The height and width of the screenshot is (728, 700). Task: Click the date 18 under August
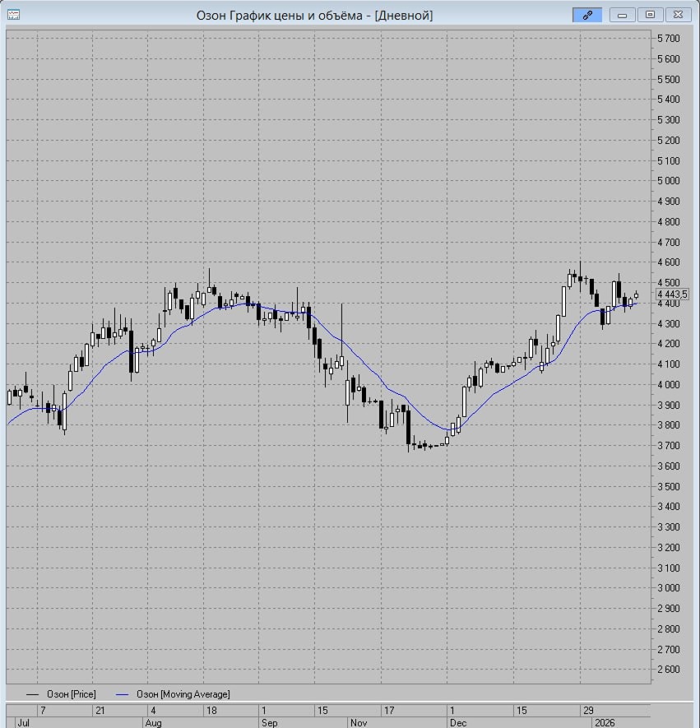coord(211,711)
